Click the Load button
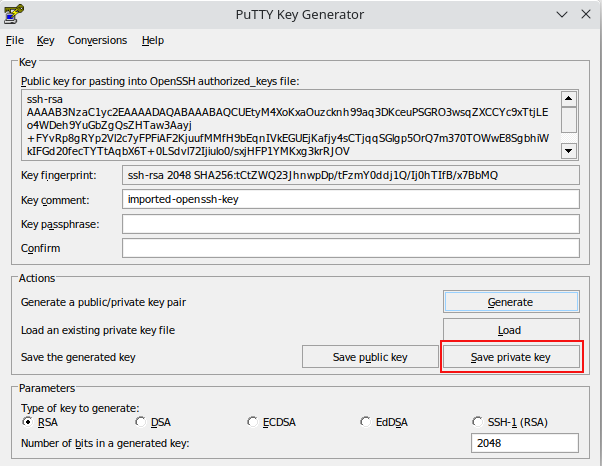This screenshot has width=602, height=466. coord(511,330)
